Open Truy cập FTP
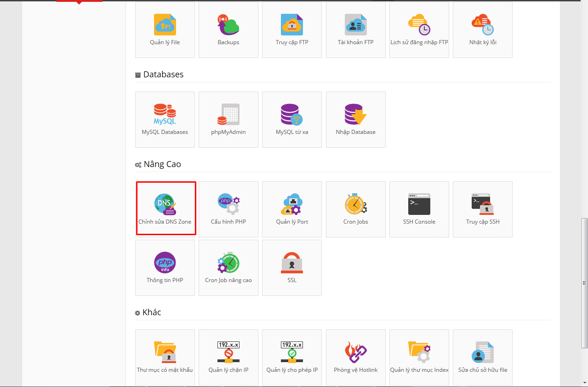The height and width of the screenshot is (387, 588). click(292, 30)
